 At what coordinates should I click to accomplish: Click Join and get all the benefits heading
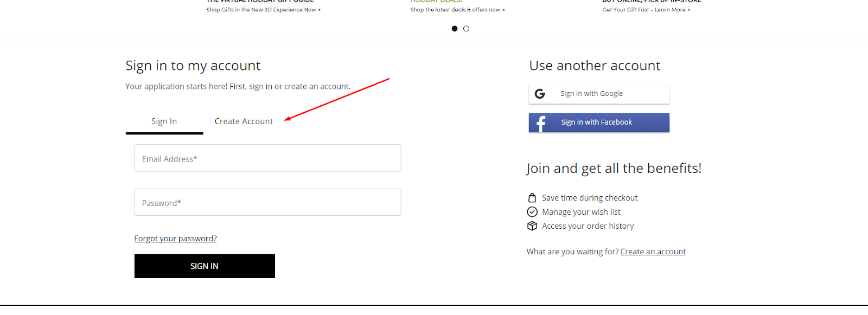pos(614,169)
